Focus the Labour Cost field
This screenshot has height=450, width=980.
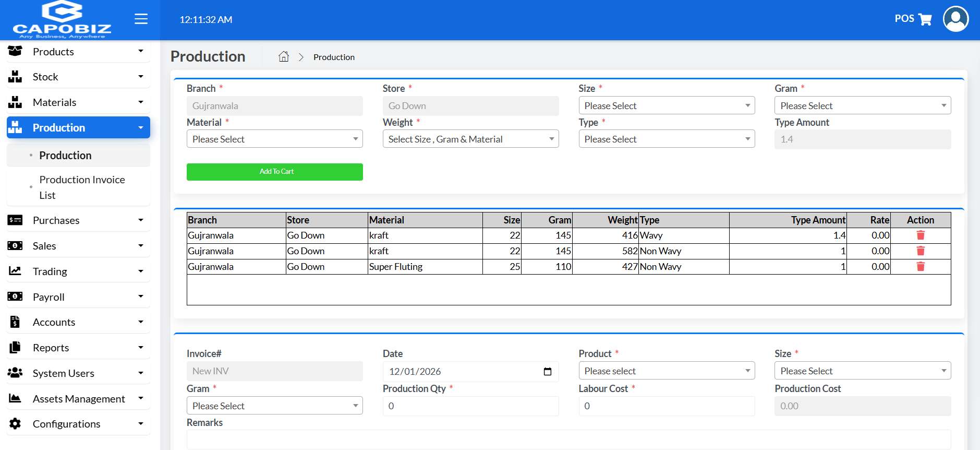pos(666,406)
